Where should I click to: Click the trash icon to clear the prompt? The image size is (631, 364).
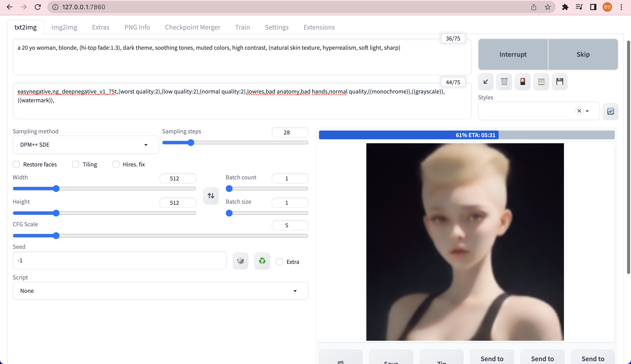[504, 81]
